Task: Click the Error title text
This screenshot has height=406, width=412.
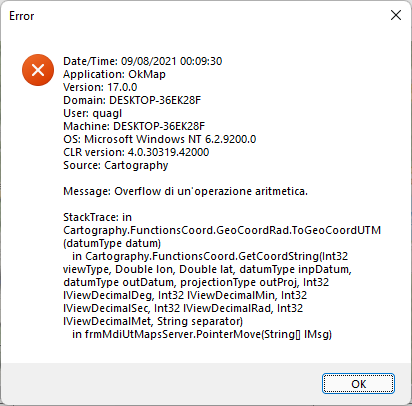Action: coord(22,16)
